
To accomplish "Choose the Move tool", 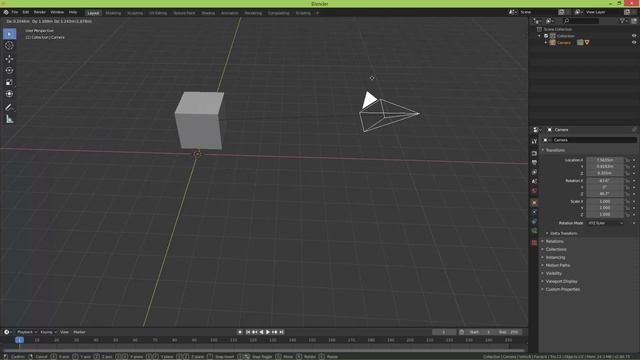I will [9, 59].
